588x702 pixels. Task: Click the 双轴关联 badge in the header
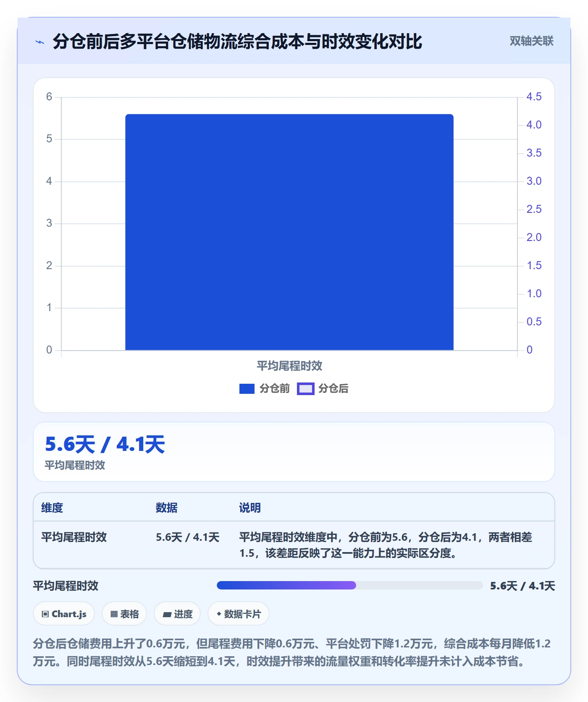531,41
